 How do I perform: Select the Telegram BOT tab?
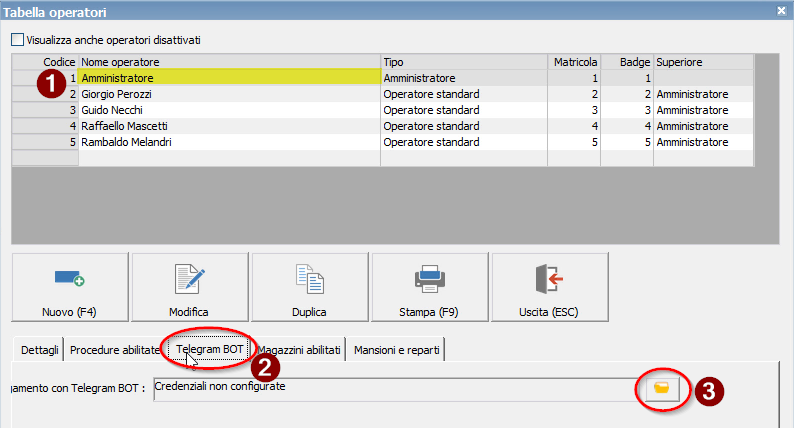point(209,349)
